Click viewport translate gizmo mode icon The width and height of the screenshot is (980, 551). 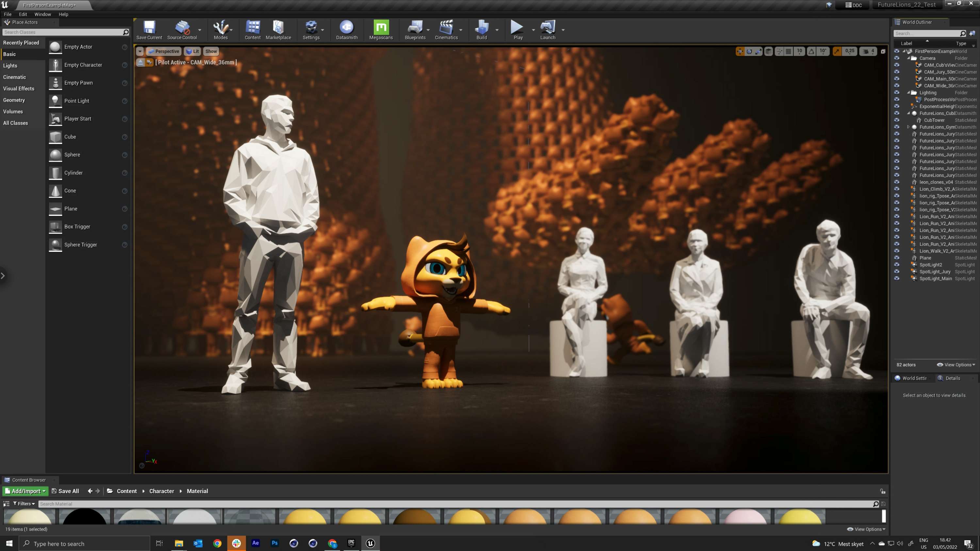[x=740, y=51]
